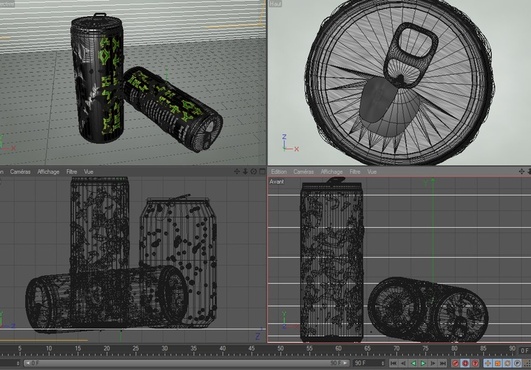
Task: Open Caméras menu in Avant viewport
Action: tap(303, 172)
